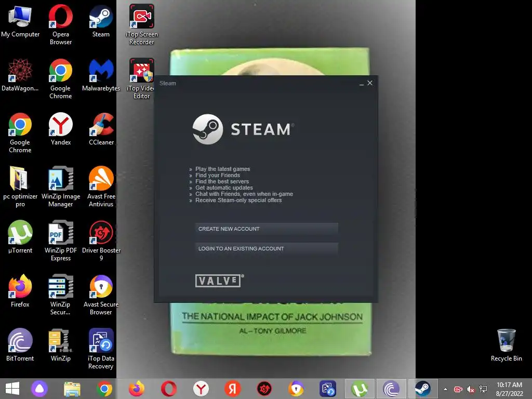Open the Windows Start menu
The width and height of the screenshot is (532, 399).
12,389
